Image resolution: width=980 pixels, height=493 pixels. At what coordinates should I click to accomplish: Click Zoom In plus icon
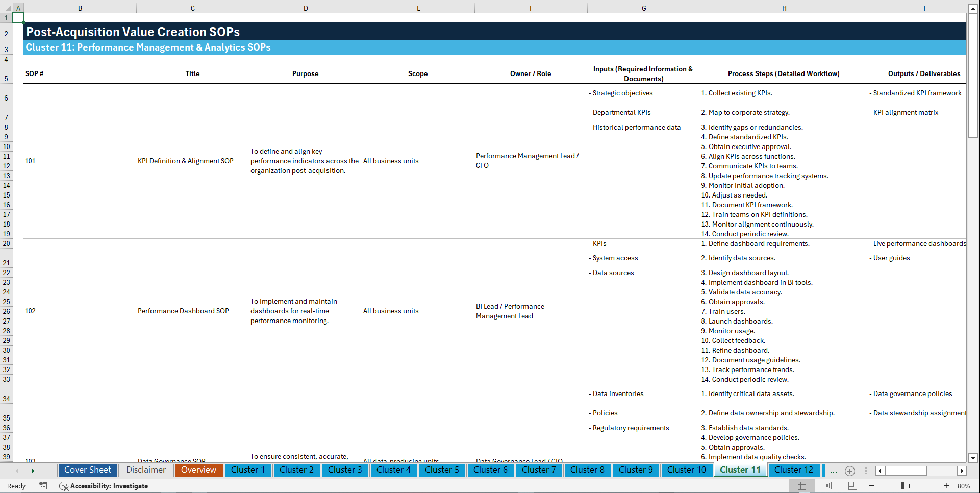pos(947,486)
